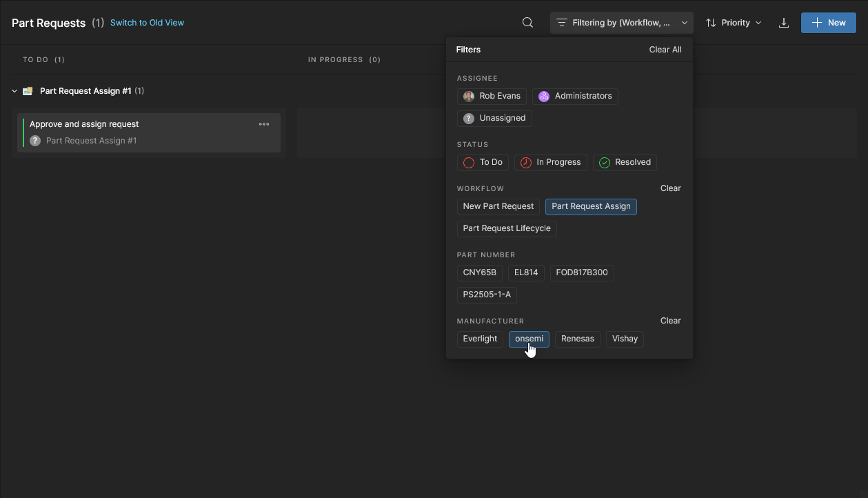Toggle the To Do status filter

(483, 162)
